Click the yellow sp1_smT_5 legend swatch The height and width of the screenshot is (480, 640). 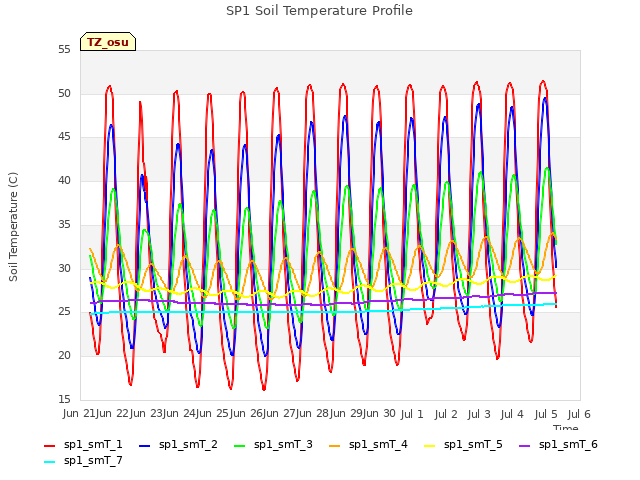[430, 446]
